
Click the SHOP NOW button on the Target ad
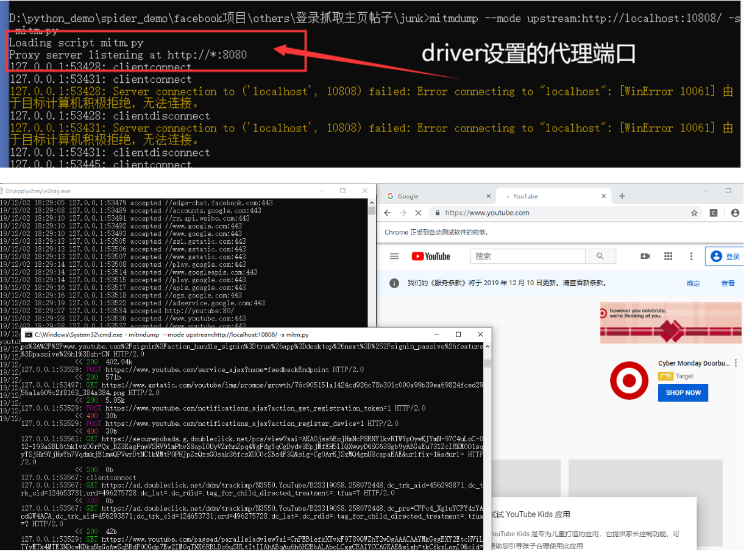683,393
